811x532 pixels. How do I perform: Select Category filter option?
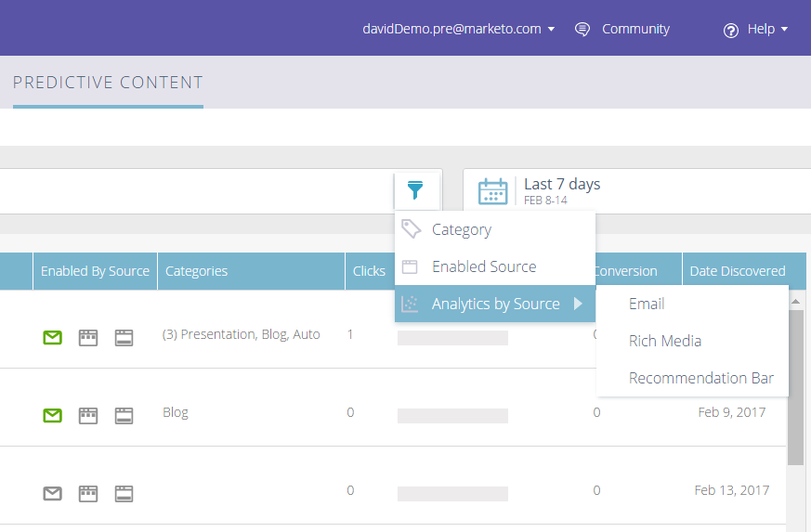461,229
